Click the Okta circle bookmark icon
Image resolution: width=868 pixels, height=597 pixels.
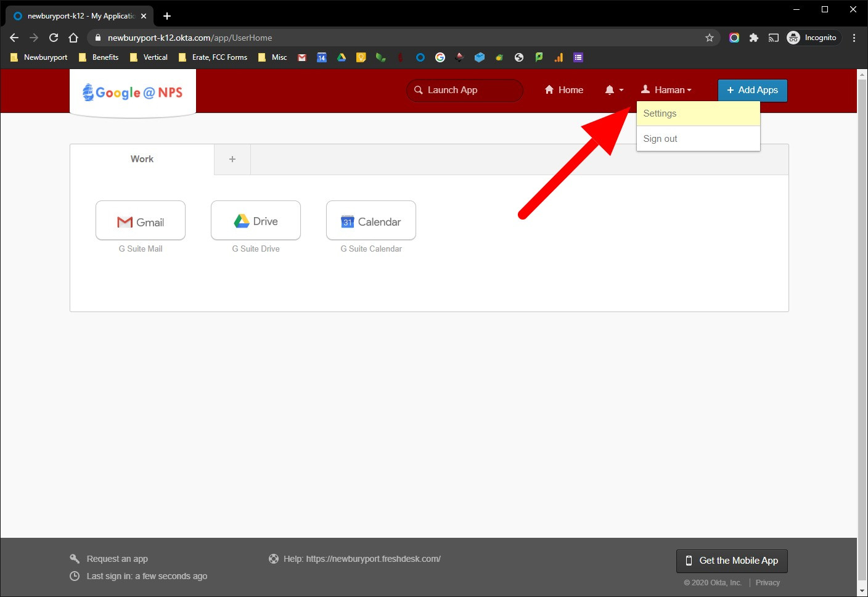[420, 57]
